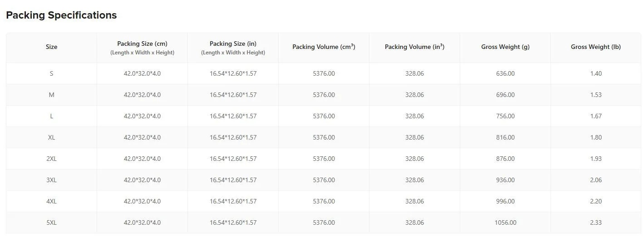Click the 1.67 lb weight cell

point(596,116)
